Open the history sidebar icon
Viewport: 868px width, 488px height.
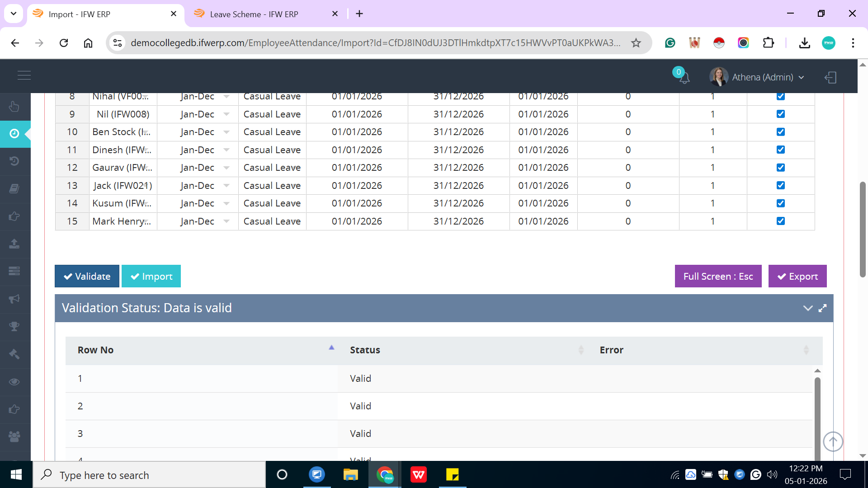tap(14, 161)
